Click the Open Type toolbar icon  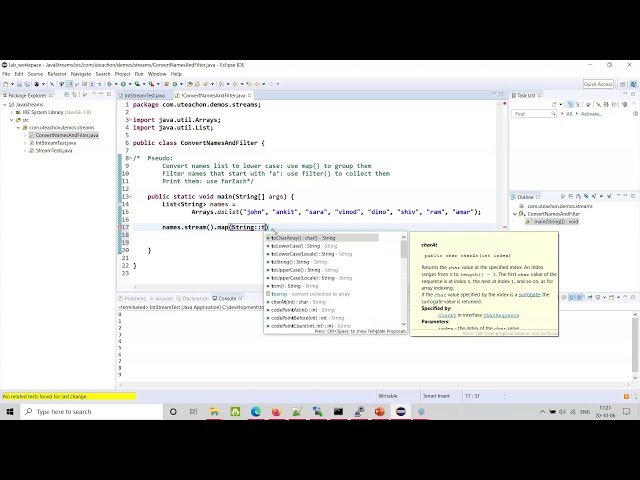190,84
